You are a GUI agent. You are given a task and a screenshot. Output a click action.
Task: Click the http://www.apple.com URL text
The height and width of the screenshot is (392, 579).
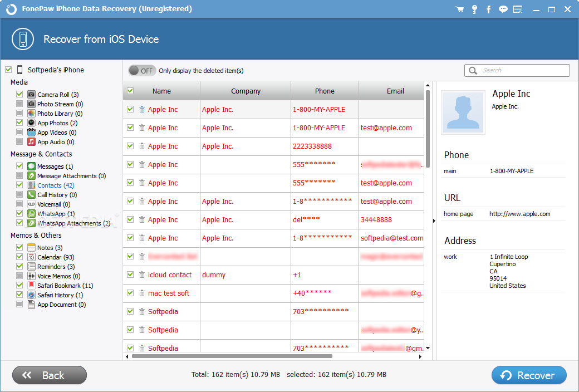click(x=519, y=214)
